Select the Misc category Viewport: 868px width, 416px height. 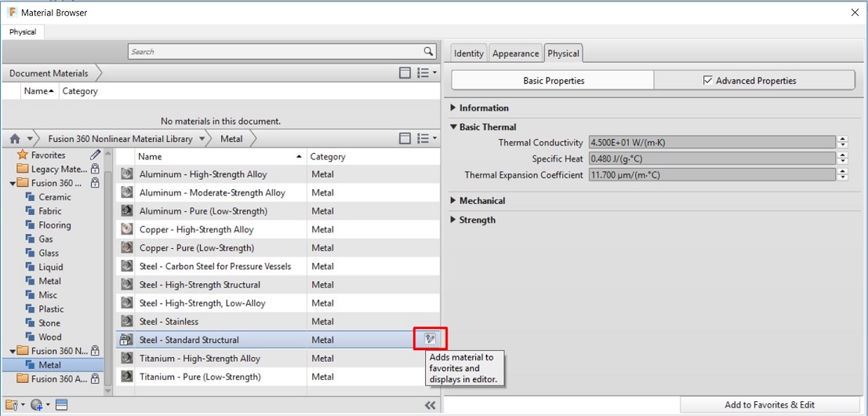pyautogui.click(x=42, y=295)
